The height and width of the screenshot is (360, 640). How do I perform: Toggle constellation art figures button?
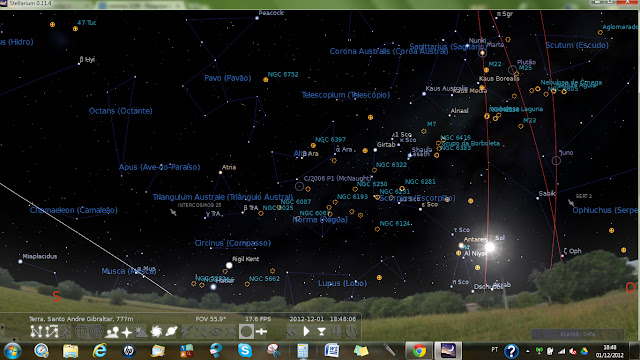click(67, 331)
